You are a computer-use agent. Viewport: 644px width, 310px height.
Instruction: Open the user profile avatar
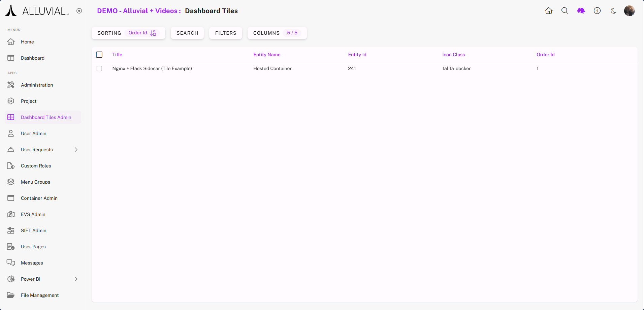point(629,11)
